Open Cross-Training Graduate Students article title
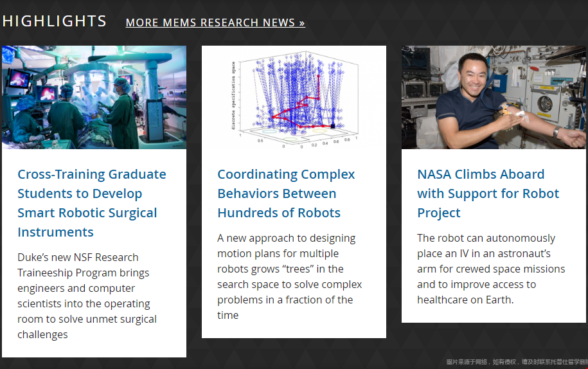Viewport: 588px width, 369px height. (x=92, y=203)
